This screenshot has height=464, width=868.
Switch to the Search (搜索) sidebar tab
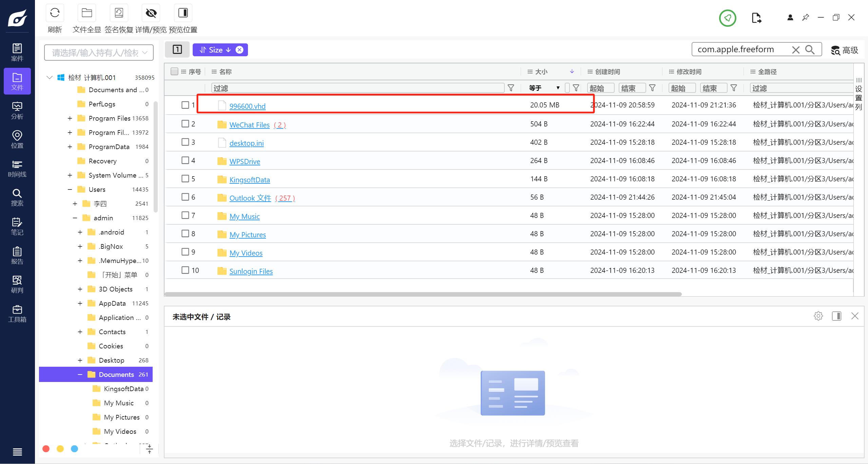coord(17,198)
